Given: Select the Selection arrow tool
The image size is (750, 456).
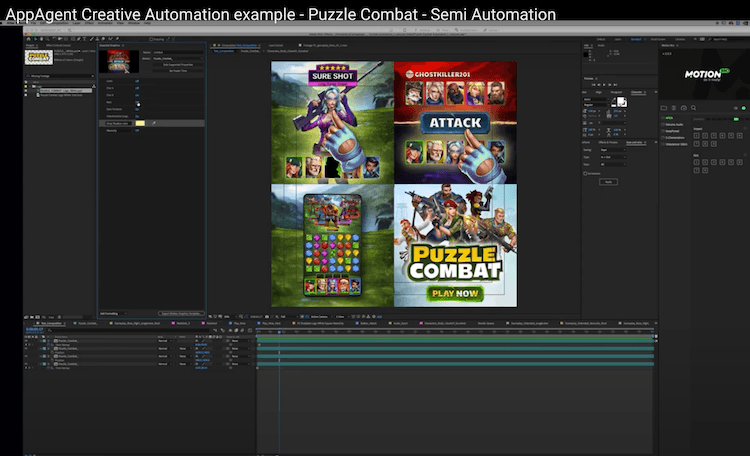Looking at the screenshot, I should pos(35,39).
